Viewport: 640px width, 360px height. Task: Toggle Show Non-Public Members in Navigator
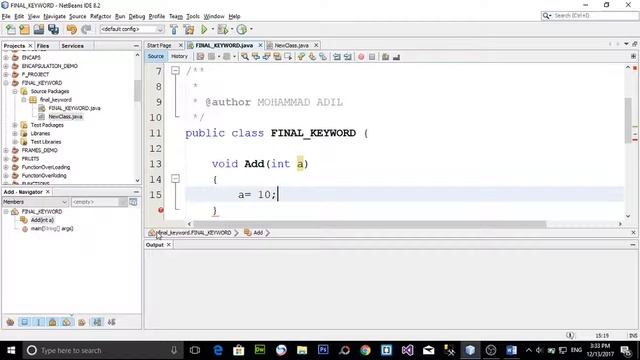tap(52, 322)
